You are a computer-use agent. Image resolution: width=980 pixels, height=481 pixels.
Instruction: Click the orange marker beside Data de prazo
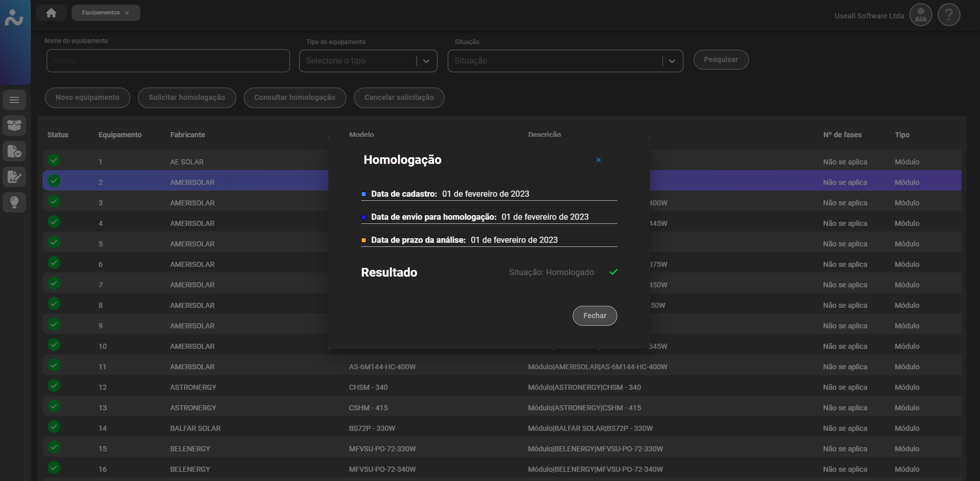click(x=364, y=240)
